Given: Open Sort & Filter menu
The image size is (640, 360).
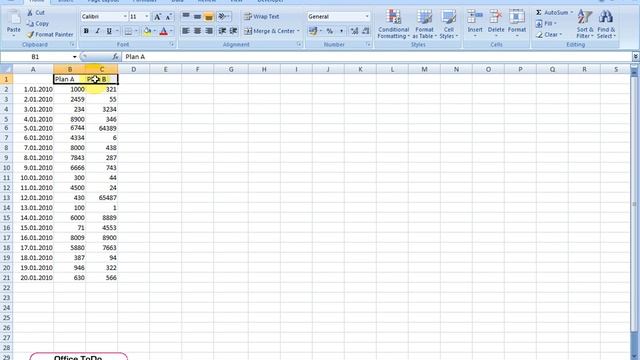Looking at the screenshot, I should pyautogui.click(x=585, y=24).
